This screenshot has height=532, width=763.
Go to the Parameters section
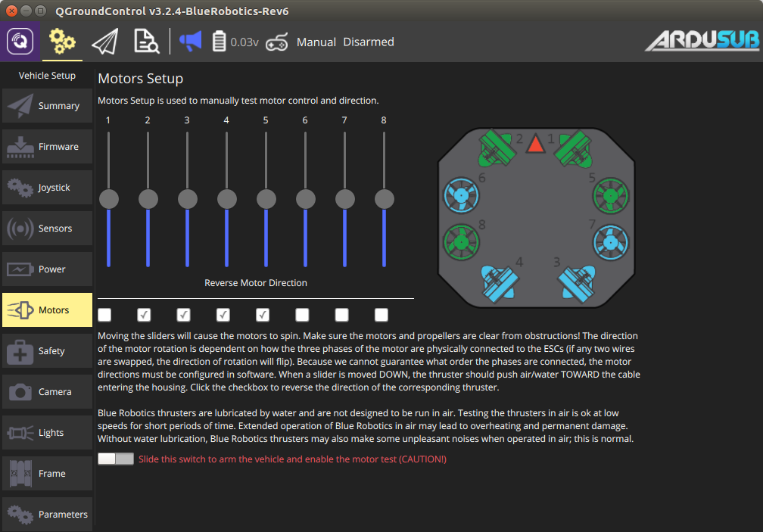(47, 515)
